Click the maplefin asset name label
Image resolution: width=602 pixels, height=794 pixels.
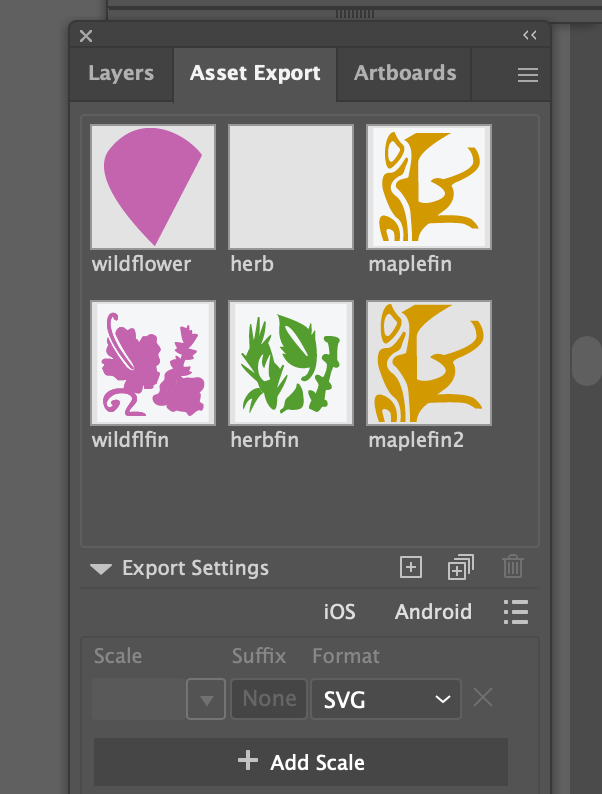click(410, 265)
